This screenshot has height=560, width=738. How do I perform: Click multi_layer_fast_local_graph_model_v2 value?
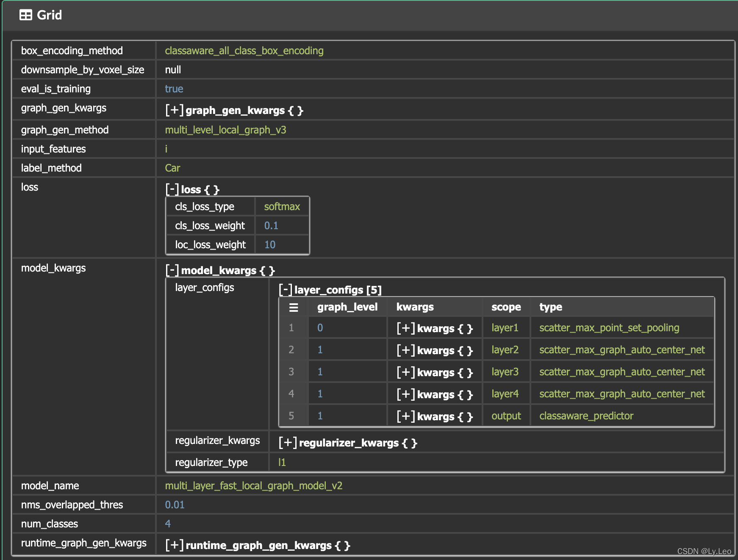click(254, 486)
